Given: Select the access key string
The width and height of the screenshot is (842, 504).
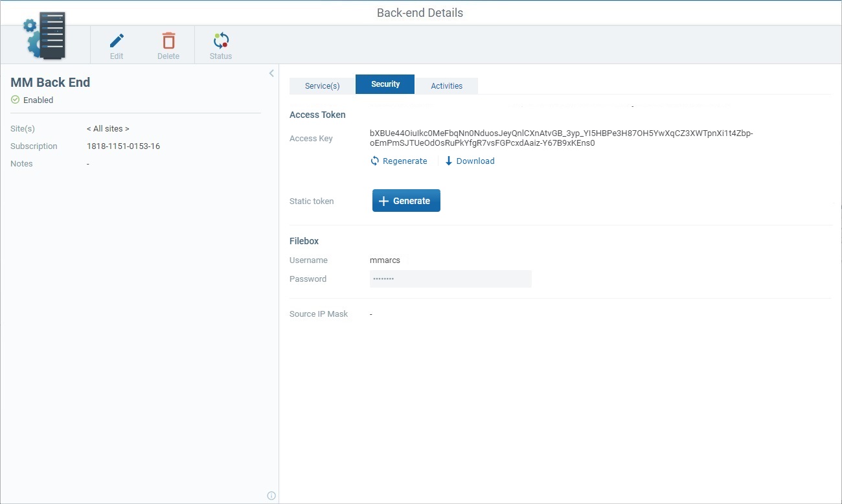Looking at the screenshot, I should point(560,138).
